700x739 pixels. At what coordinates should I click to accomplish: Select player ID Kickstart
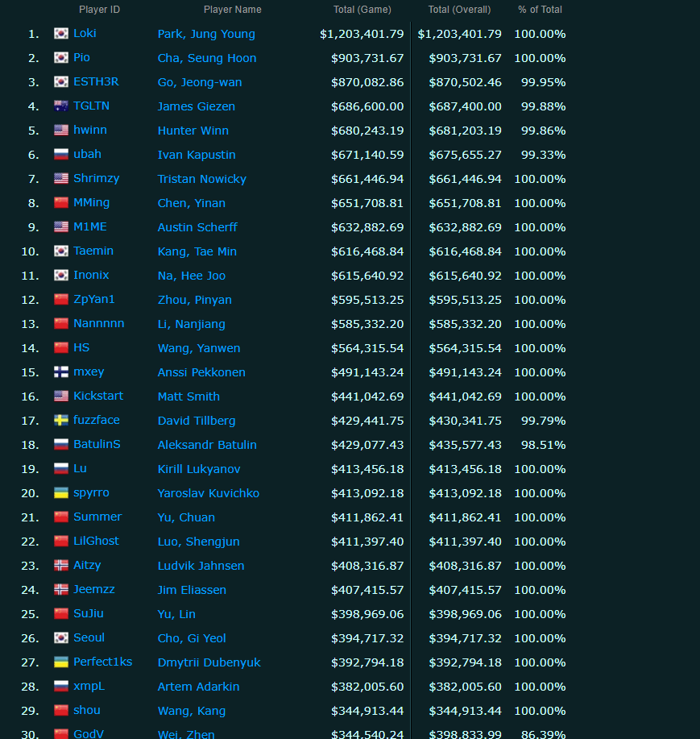98,396
